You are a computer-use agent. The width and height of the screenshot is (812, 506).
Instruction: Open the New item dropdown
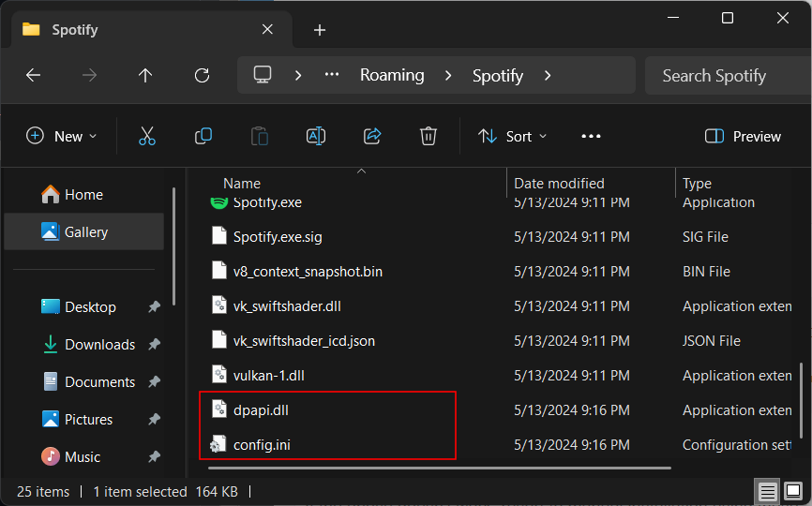(x=62, y=136)
